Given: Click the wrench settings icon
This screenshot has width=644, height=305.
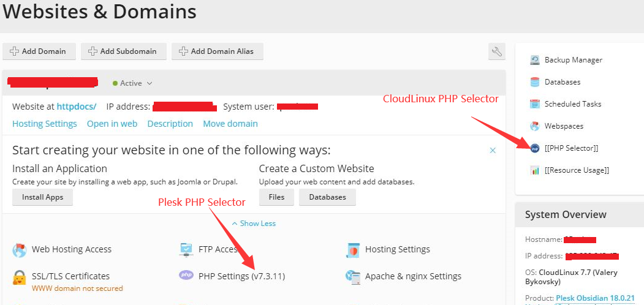Looking at the screenshot, I should coord(496,51).
